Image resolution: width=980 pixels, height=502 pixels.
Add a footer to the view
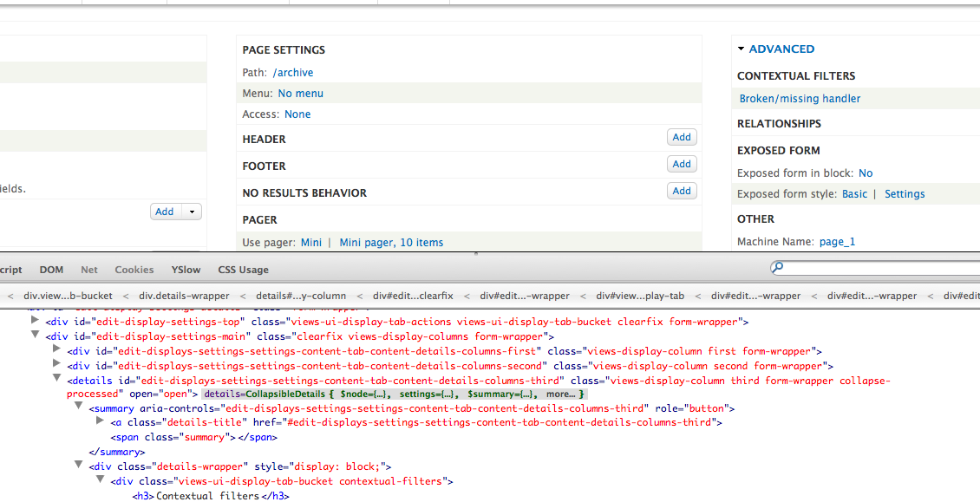pyautogui.click(x=682, y=164)
